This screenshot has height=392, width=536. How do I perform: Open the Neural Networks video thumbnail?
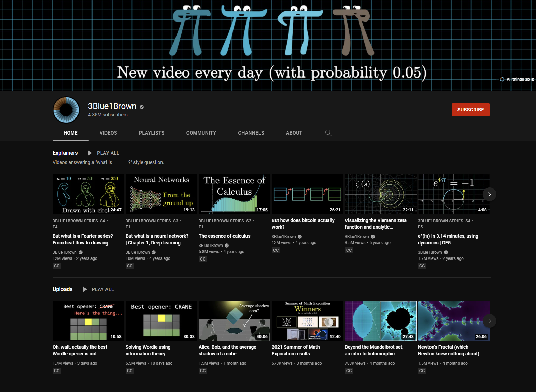click(161, 194)
